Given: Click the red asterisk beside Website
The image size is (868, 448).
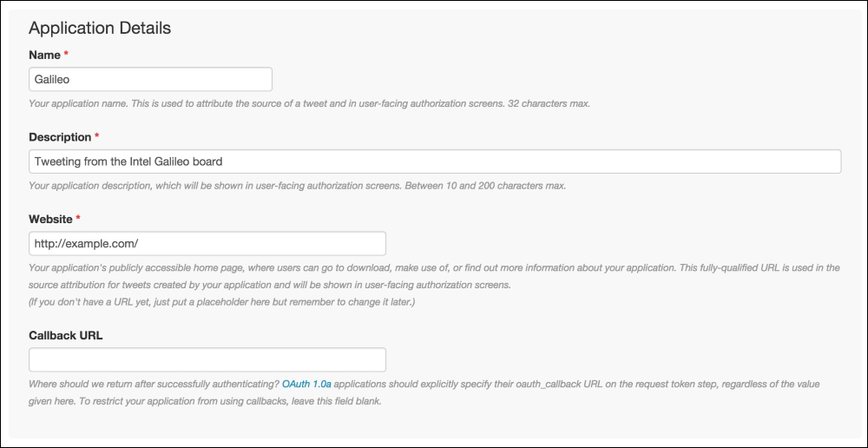Looking at the screenshot, I should pos(78,218).
